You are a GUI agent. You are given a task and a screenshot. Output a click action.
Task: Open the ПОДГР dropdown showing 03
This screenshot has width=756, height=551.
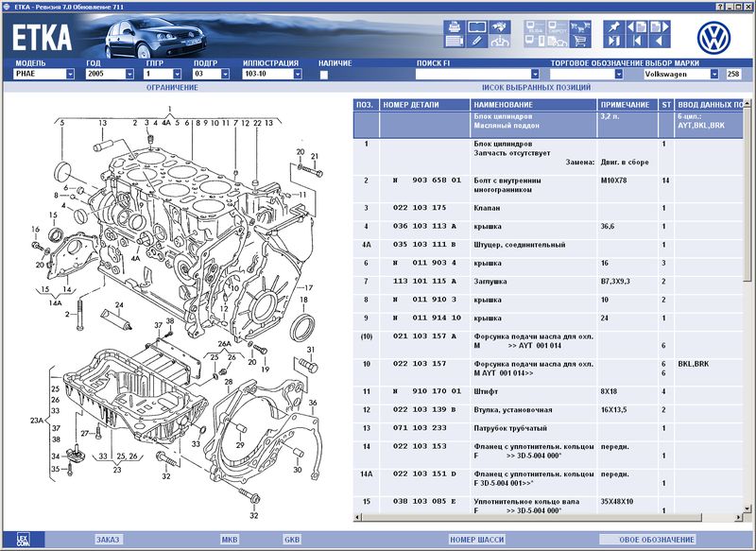click(x=211, y=74)
